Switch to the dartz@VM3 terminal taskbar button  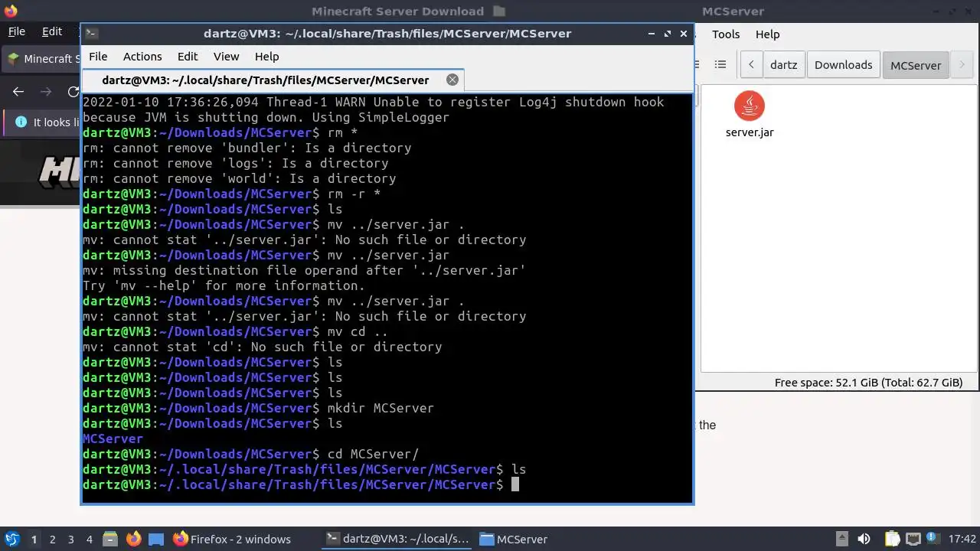click(x=397, y=540)
